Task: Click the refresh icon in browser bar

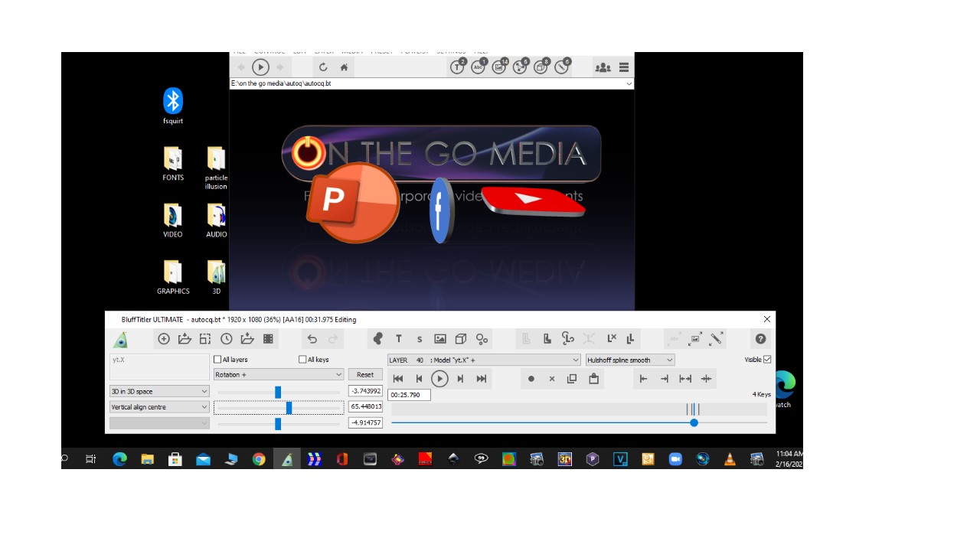Action: [x=323, y=67]
